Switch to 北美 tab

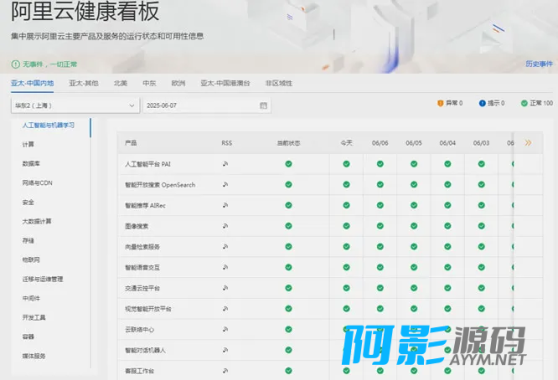coord(121,83)
